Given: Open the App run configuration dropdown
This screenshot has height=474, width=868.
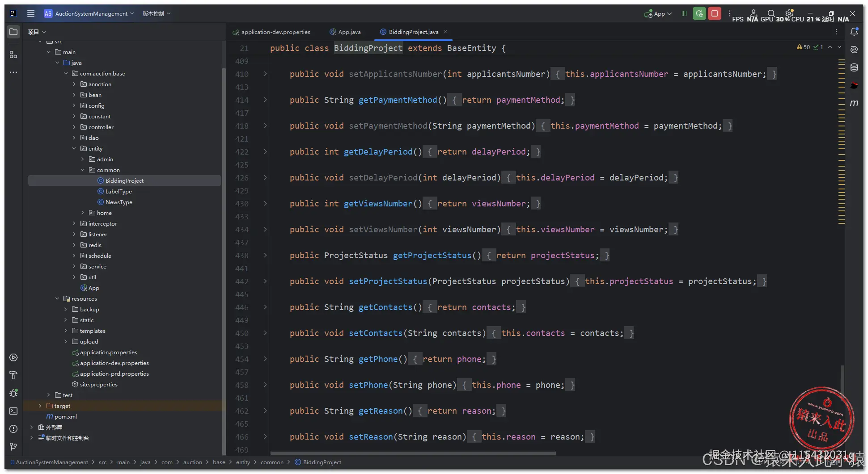Looking at the screenshot, I should (x=658, y=13).
